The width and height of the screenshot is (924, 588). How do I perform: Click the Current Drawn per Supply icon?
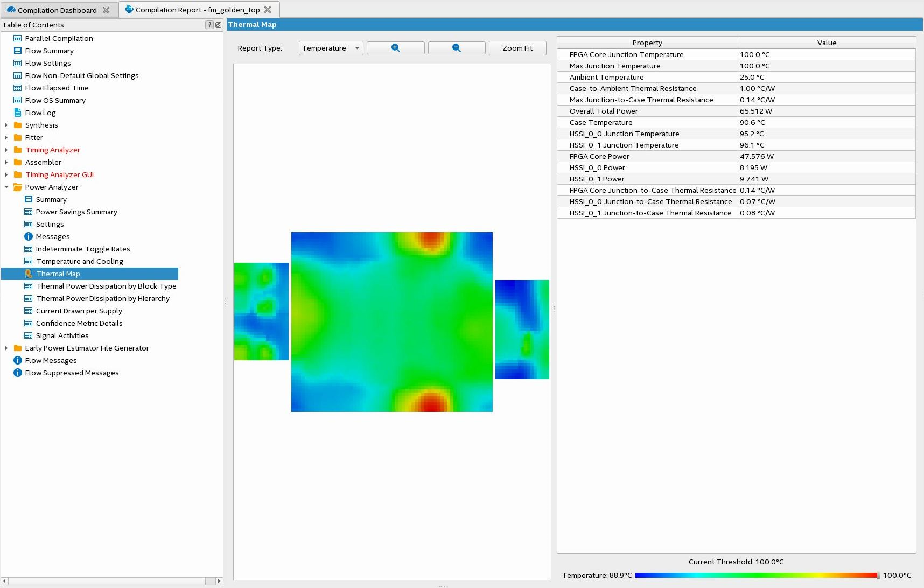(29, 311)
